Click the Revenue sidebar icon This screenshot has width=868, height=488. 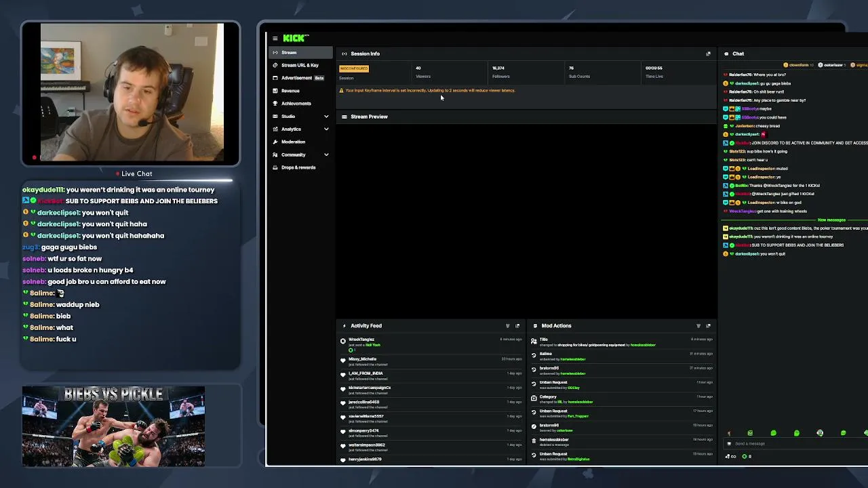click(275, 91)
